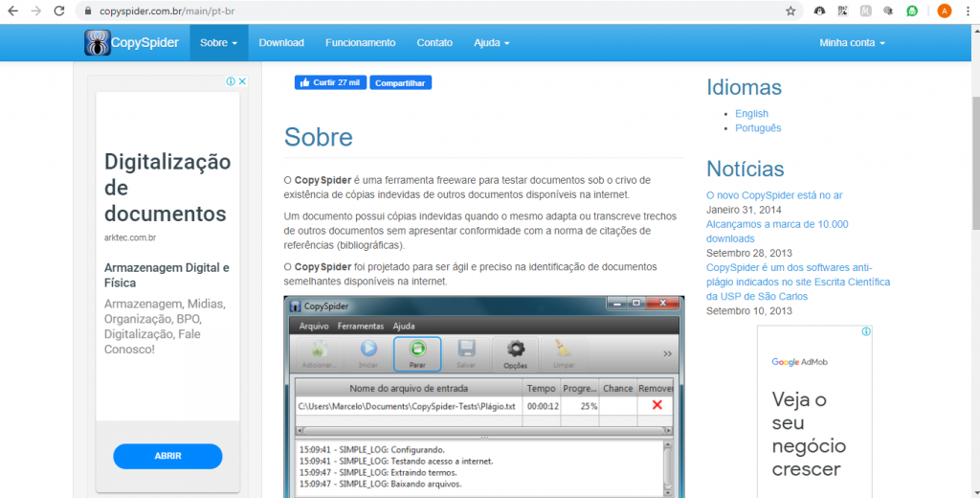
Task: Click the log line 'Baixando arquivos.'
Action: pos(380,484)
